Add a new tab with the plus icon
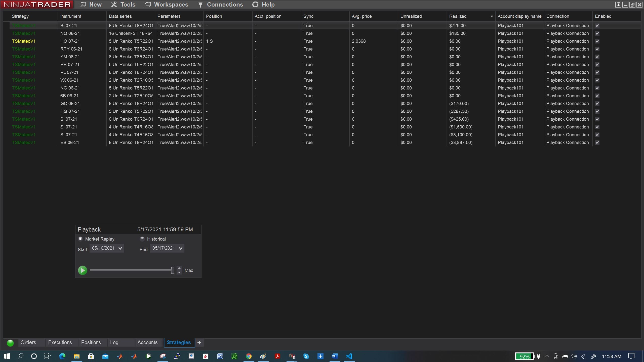This screenshot has width=644, height=362. (x=199, y=342)
